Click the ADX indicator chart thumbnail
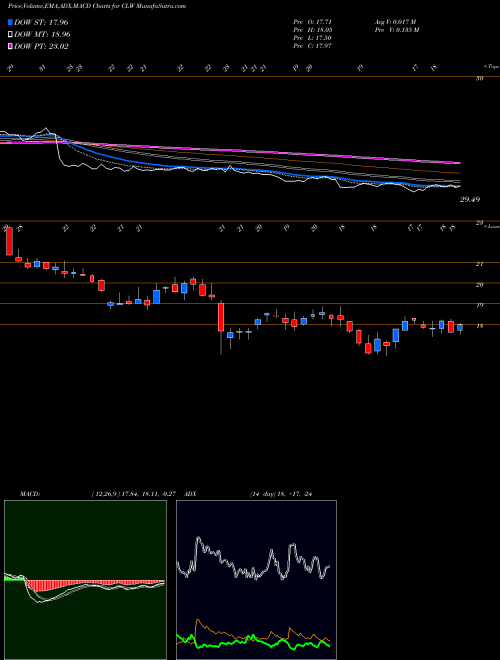This screenshot has width=500, height=660. click(x=256, y=580)
